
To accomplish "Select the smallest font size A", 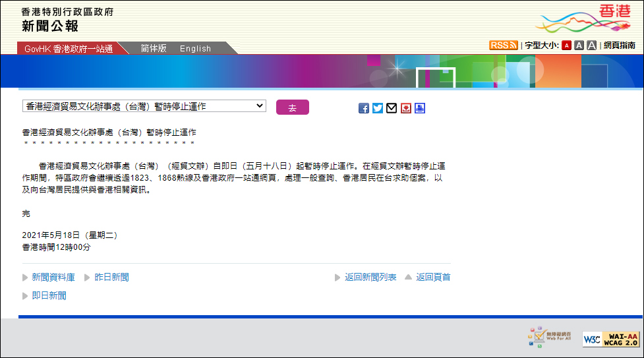I will click(x=566, y=45).
